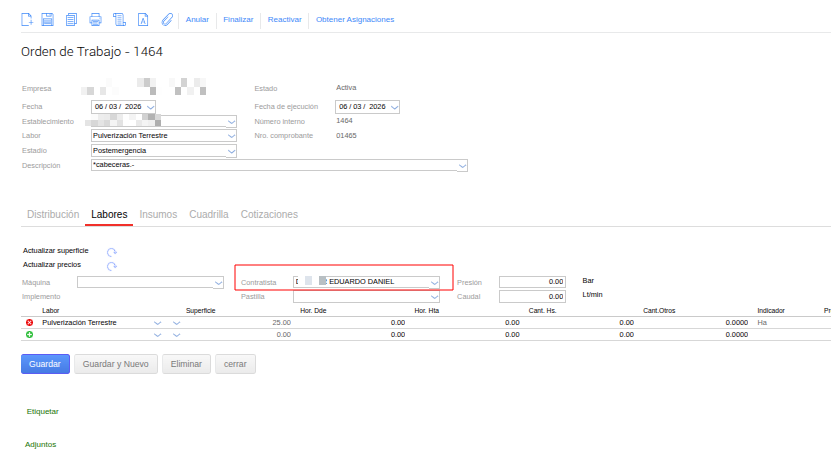This screenshot has width=831, height=460.
Task: Switch to the Insumos tab
Action: 158,214
